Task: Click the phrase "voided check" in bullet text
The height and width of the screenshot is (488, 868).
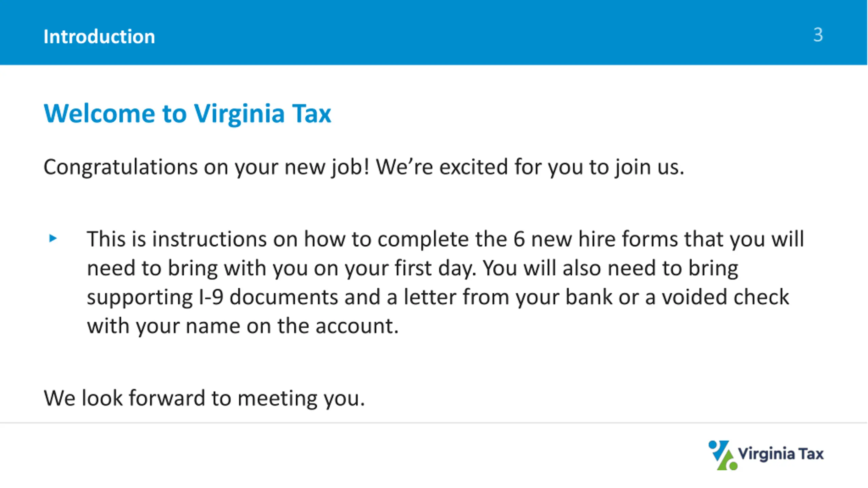Action: 726,297
